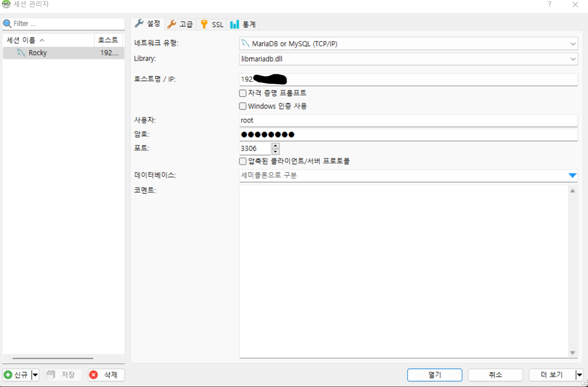Viewport: 588px width, 387px height.
Task: Switch to the 설정 tab
Action: (148, 23)
